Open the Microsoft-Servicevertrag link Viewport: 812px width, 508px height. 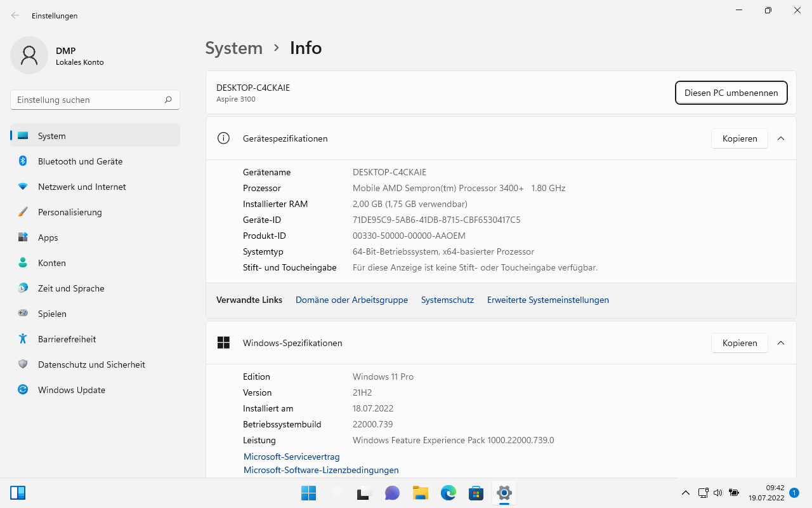(x=291, y=457)
